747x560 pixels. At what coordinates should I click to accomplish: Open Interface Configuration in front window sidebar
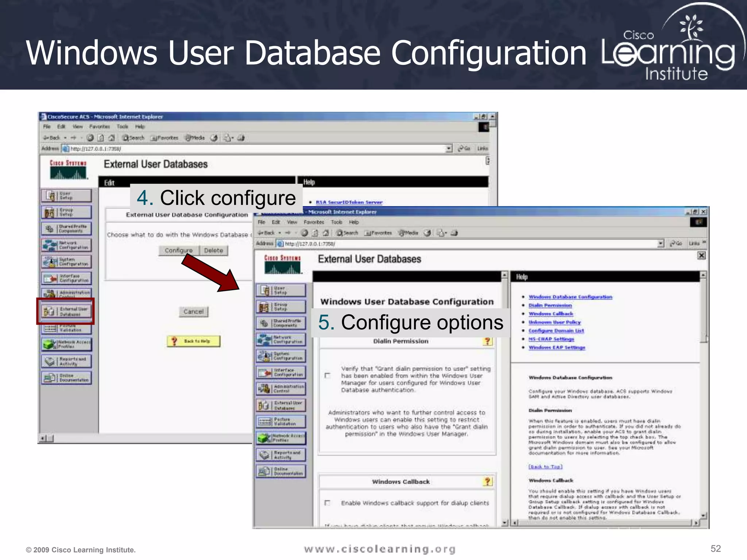(281, 372)
